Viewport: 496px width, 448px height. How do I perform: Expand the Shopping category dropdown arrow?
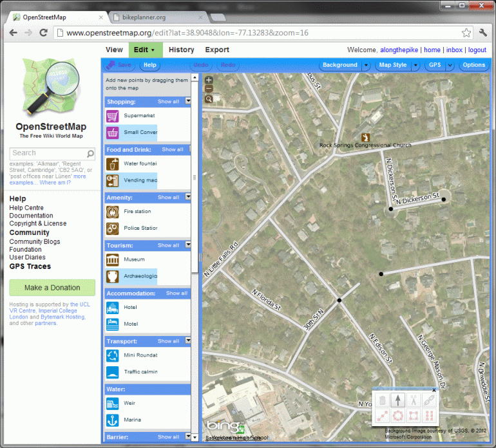click(188, 101)
